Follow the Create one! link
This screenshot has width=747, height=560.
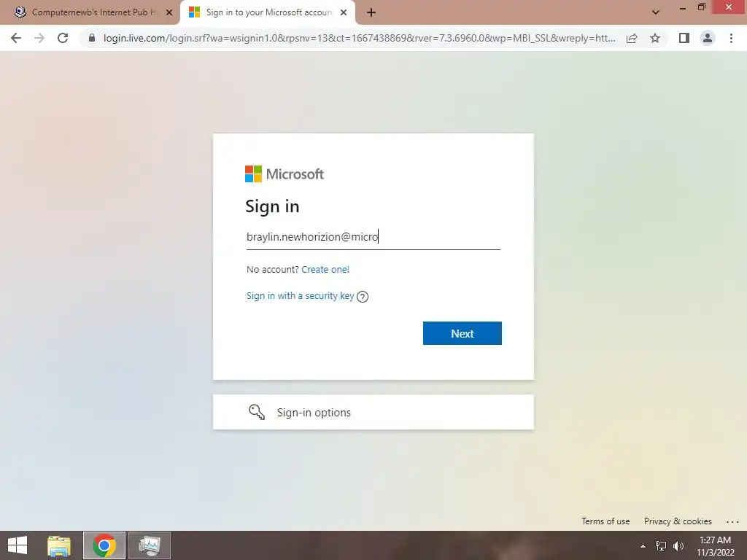[x=325, y=270]
